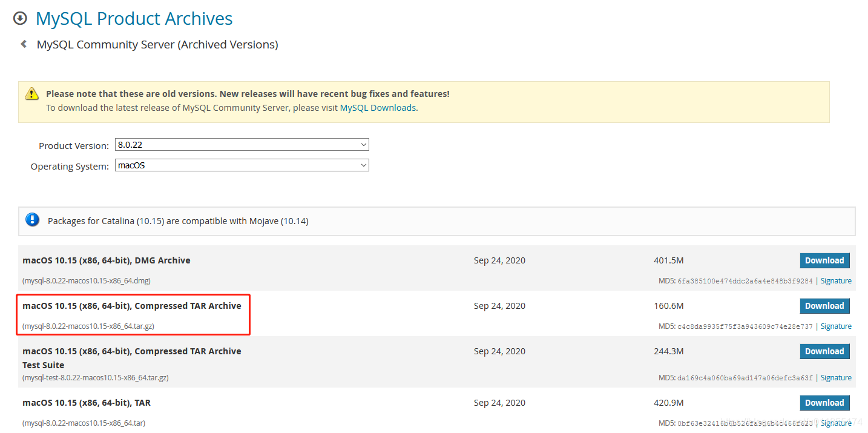Image resolution: width=868 pixels, height=433 pixels.
Task: Select the macOS 10.15 DMG Archive title
Action: click(107, 260)
